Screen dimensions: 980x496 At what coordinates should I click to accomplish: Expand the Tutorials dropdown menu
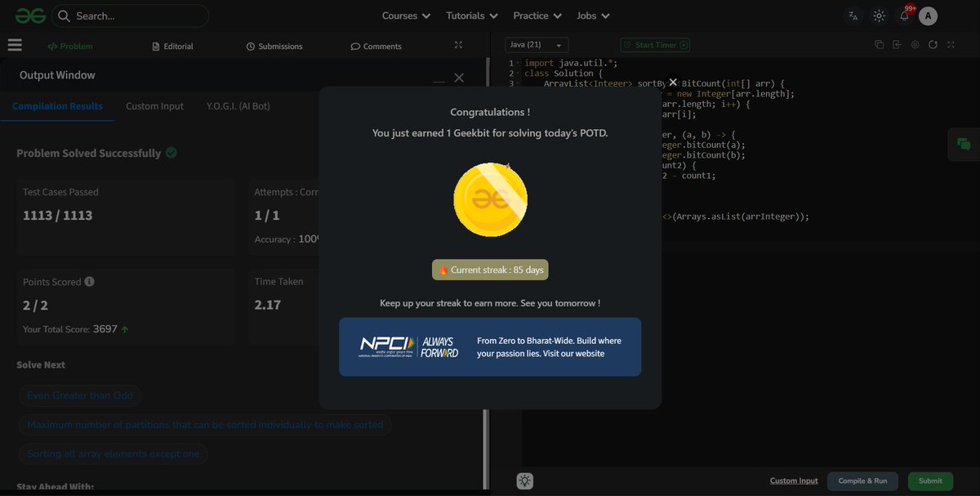472,16
